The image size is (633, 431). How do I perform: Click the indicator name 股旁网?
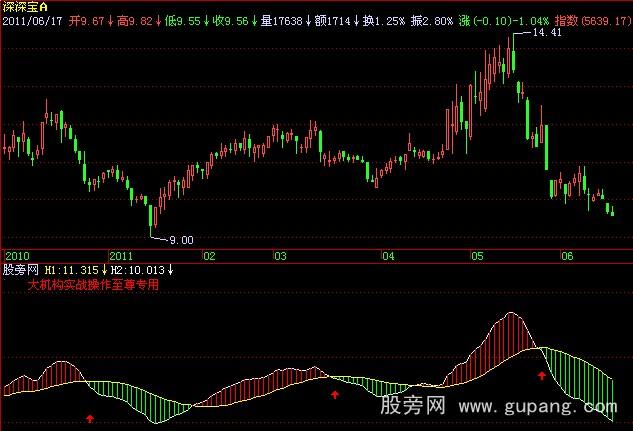click(21, 270)
